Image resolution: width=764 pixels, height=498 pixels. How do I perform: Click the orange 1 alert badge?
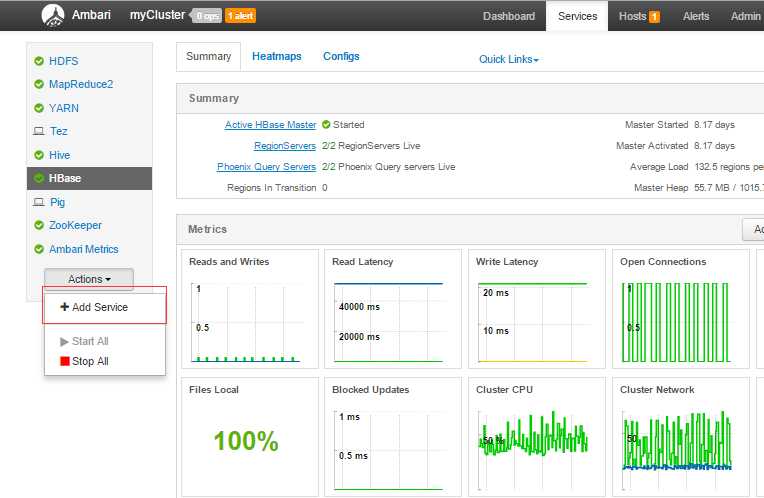coord(240,16)
